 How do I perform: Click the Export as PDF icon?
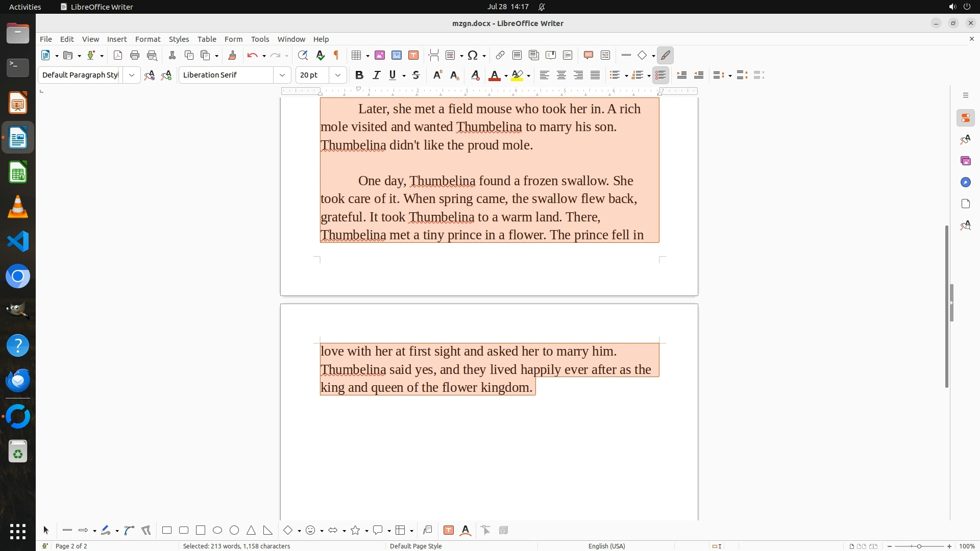tap(118, 56)
